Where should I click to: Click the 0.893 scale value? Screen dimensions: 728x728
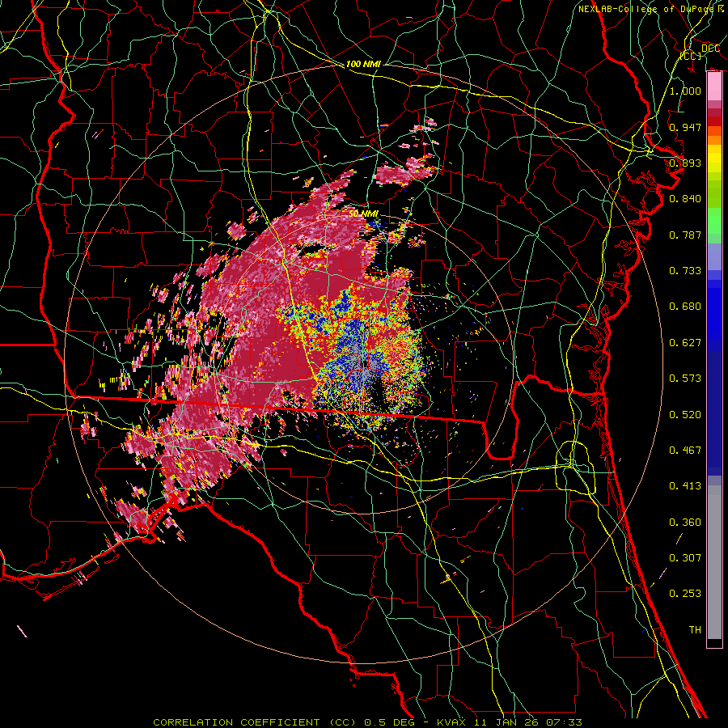pyautogui.click(x=685, y=163)
